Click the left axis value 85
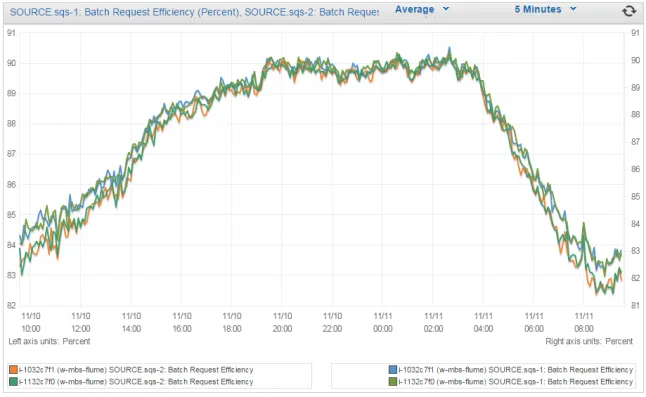The width and height of the screenshot is (646, 397). (x=12, y=215)
